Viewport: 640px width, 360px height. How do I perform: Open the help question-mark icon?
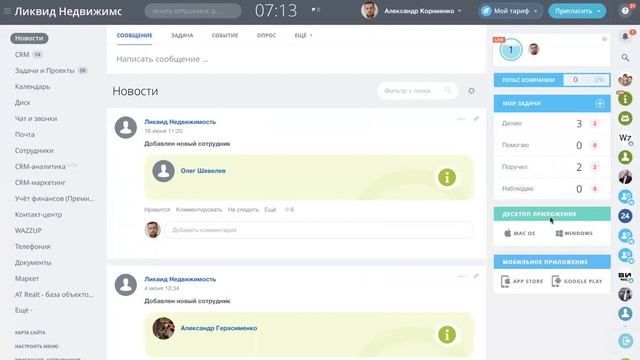pyautogui.click(x=625, y=11)
